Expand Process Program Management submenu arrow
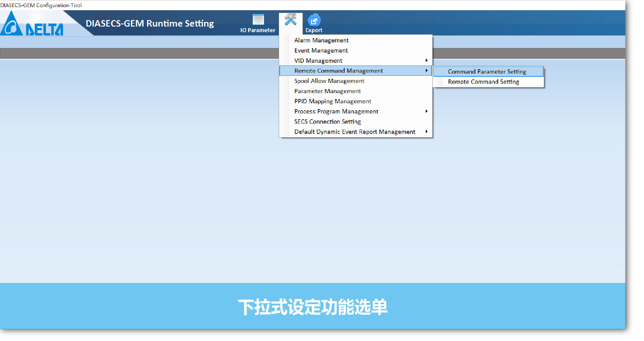Image resolution: width=644 pixels, height=341 pixels. (x=426, y=111)
